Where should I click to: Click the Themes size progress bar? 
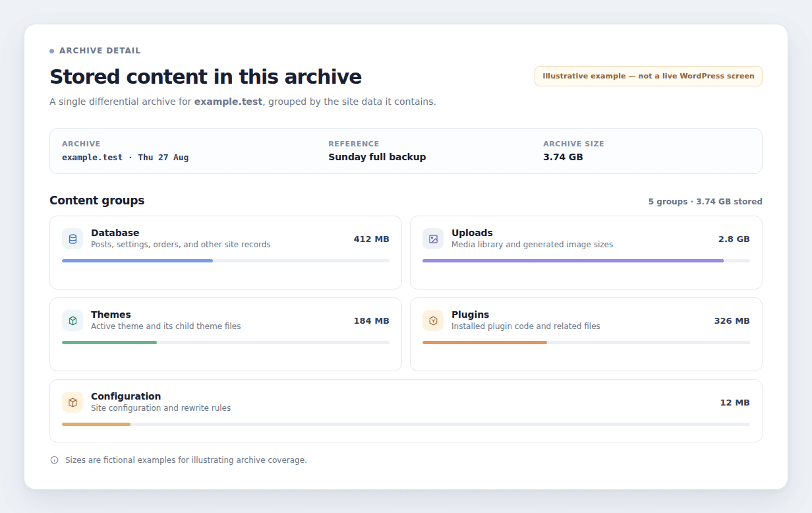pyautogui.click(x=225, y=342)
